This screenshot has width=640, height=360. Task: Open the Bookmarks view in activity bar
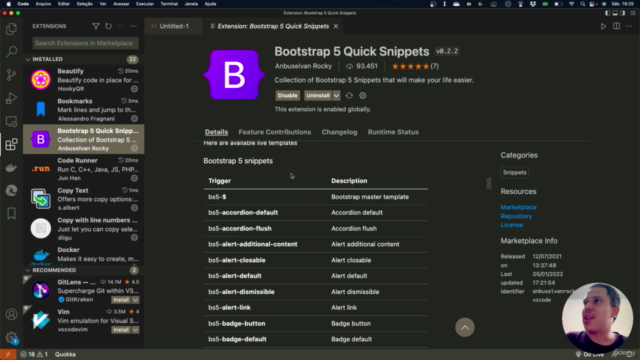[x=11, y=213]
